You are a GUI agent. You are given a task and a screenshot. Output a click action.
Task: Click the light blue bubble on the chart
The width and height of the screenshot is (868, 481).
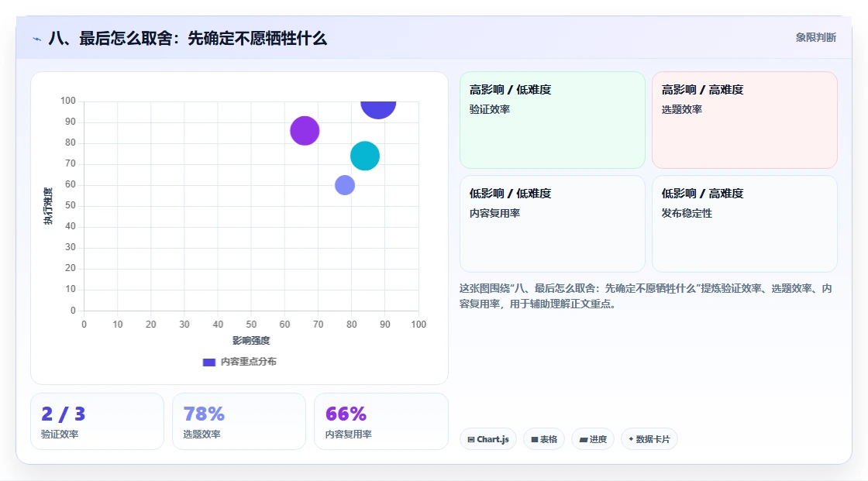[x=345, y=185]
